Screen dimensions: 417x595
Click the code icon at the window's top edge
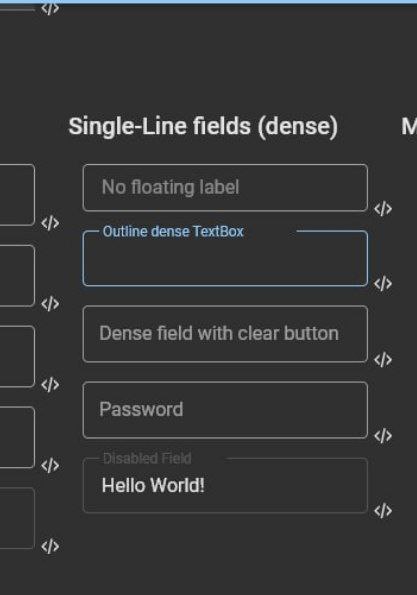[x=50, y=8]
